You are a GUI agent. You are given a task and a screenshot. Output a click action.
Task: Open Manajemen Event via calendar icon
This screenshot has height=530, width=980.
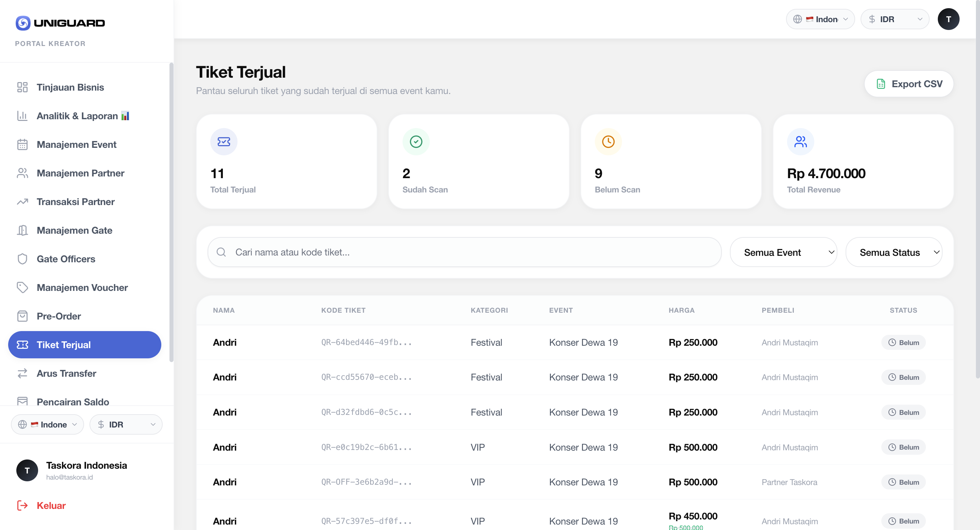point(22,144)
